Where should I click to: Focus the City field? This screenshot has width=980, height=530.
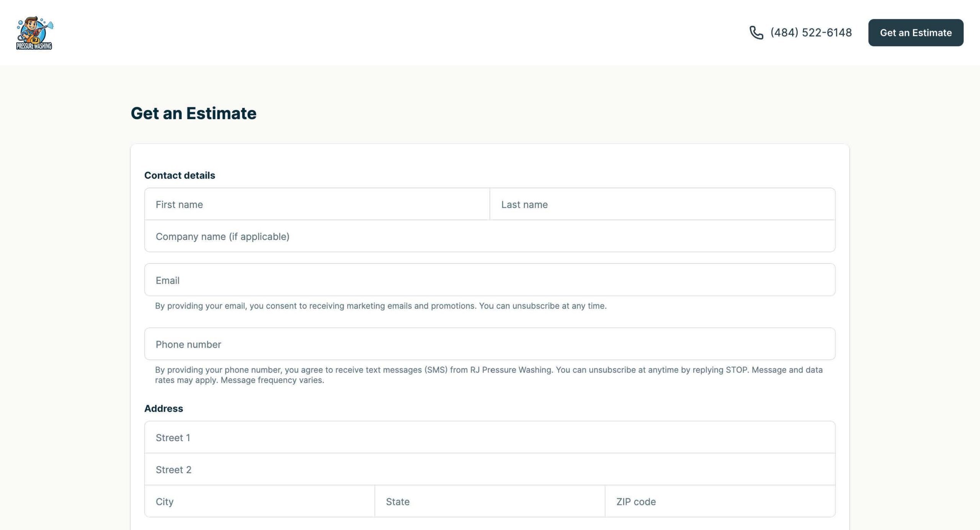click(x=260, y=501)
